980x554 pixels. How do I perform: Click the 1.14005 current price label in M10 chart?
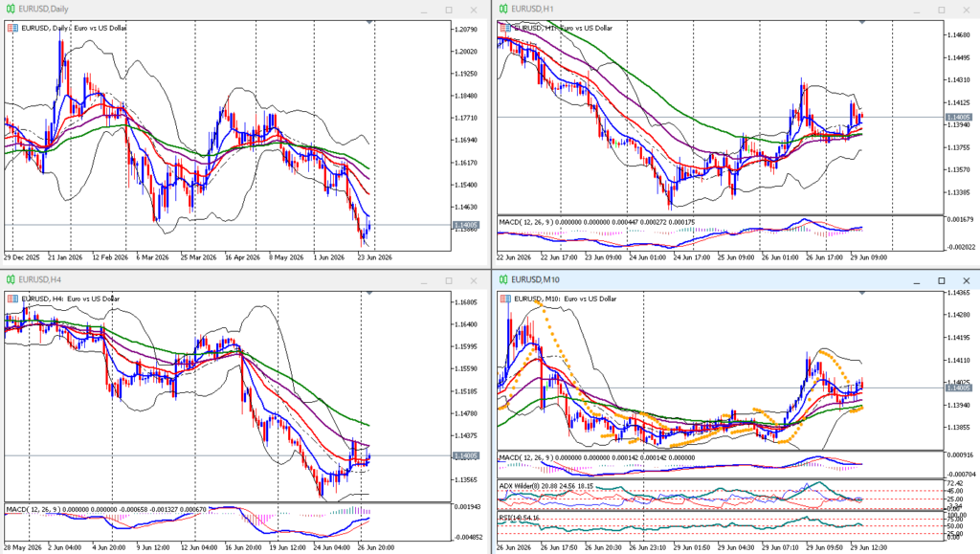[x=958, y=388]
